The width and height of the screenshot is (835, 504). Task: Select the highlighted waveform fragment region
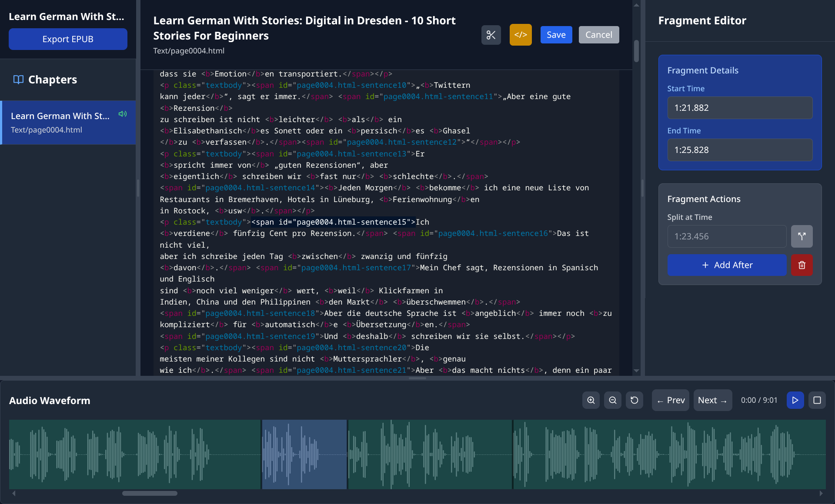304,454
